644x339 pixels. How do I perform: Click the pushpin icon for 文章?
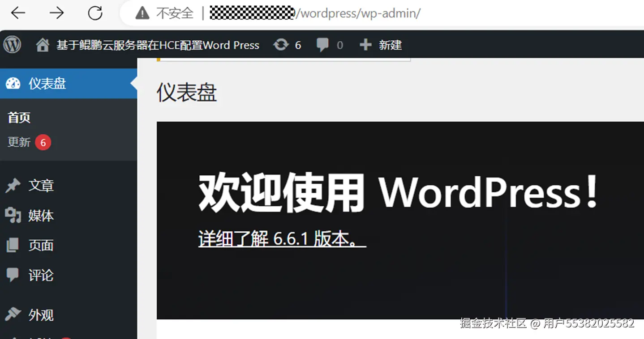(13, 186)
